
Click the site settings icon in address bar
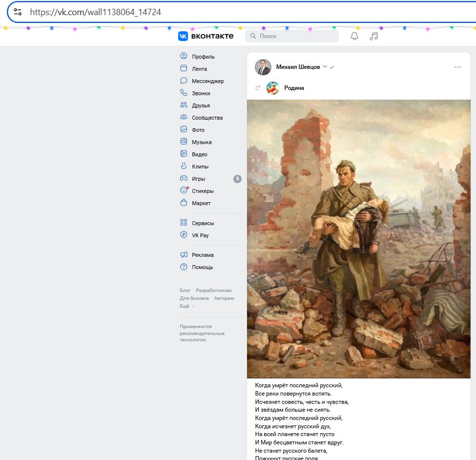18,12
